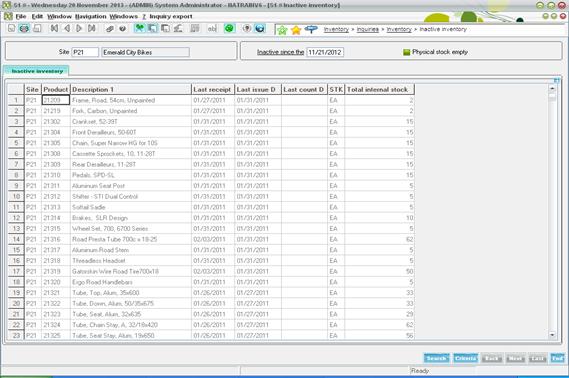Screen dimensions: 569x378
Task: Open the Edit menu
Action: (x=37, y=16)
